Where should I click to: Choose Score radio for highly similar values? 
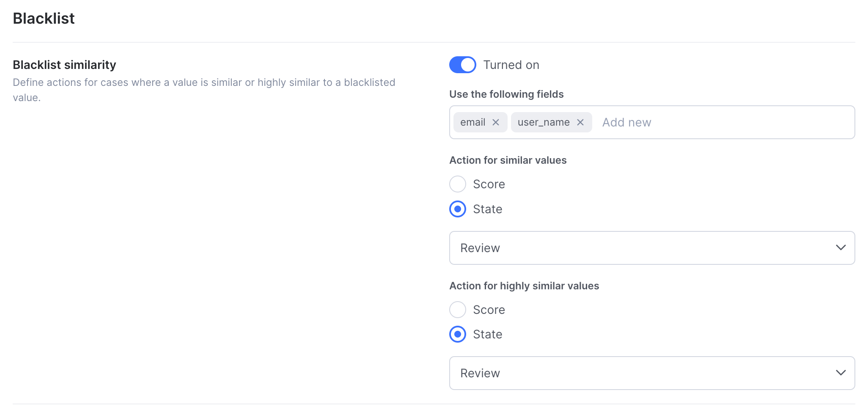[x=458, y=310]
